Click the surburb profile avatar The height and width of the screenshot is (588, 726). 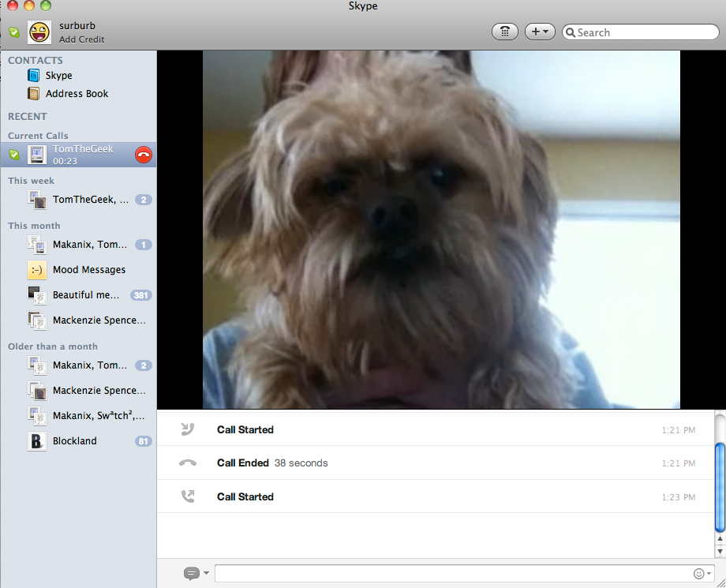click(39, 32)
